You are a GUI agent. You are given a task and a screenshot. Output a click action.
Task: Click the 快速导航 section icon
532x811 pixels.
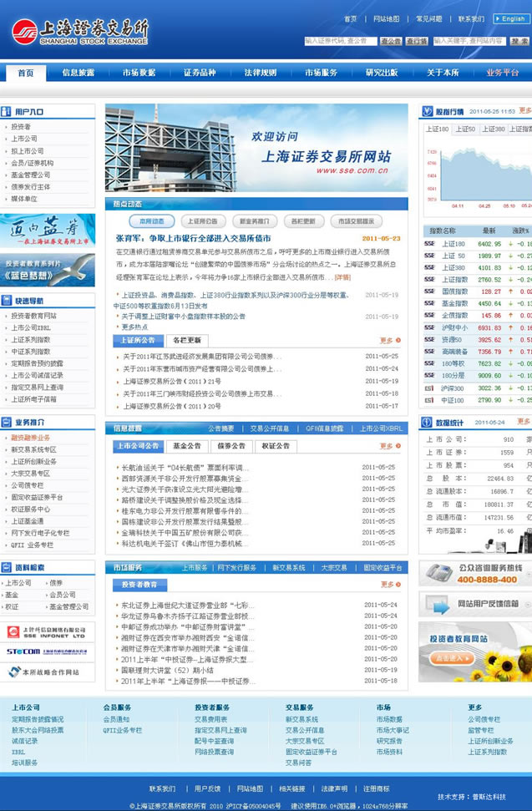[6, 301]
